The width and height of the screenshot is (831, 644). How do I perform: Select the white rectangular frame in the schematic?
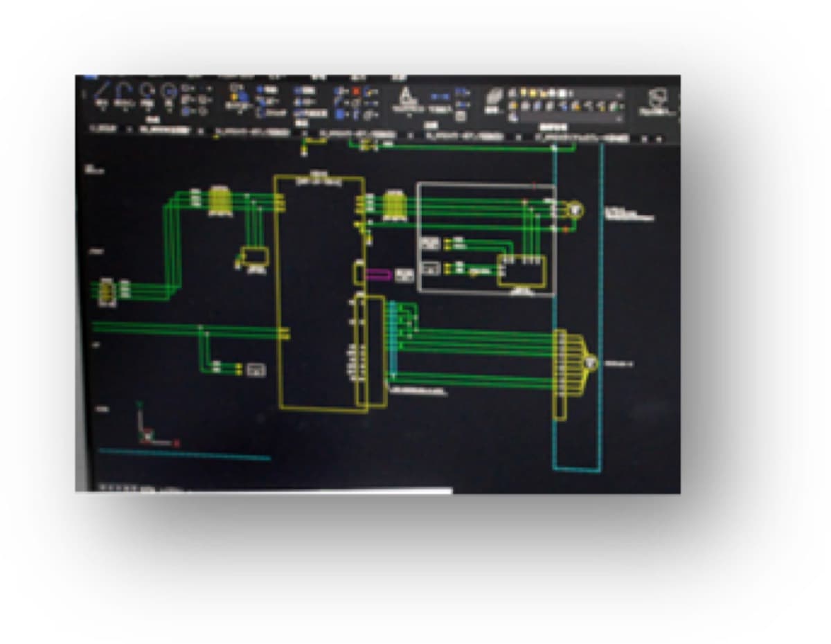point(485,239)
